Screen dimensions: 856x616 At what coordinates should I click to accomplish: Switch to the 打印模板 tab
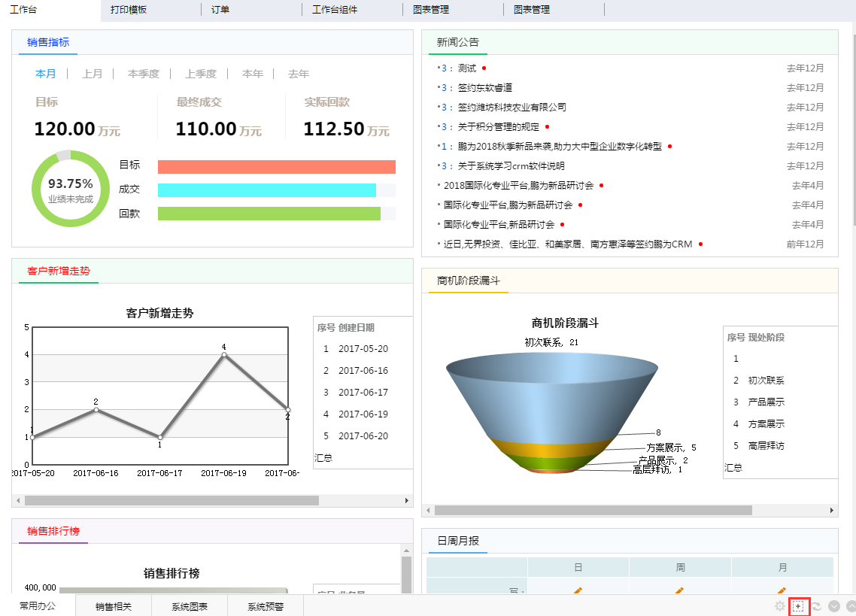(x=129, y=11)
